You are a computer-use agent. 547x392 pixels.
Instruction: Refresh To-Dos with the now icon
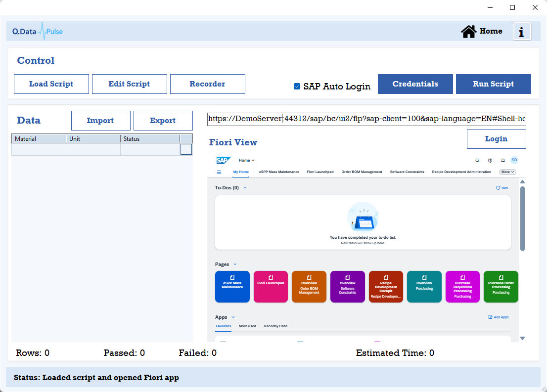(x=501, y=188)
